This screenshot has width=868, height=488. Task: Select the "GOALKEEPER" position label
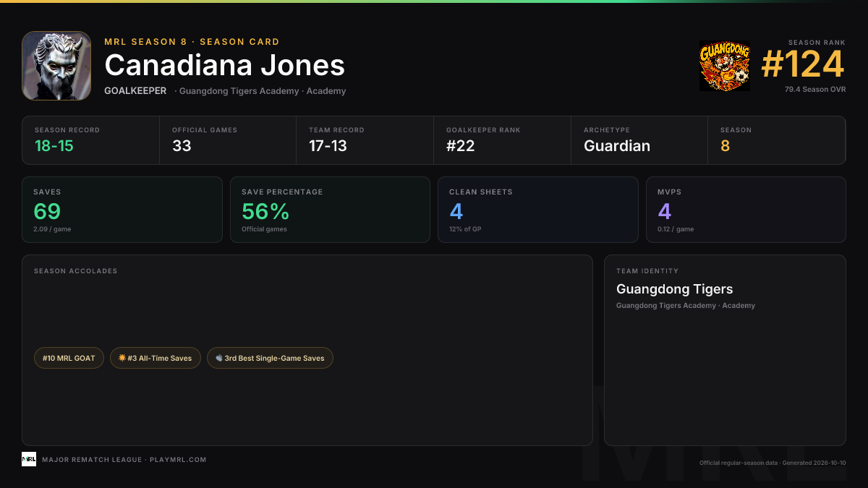[135, 91]
